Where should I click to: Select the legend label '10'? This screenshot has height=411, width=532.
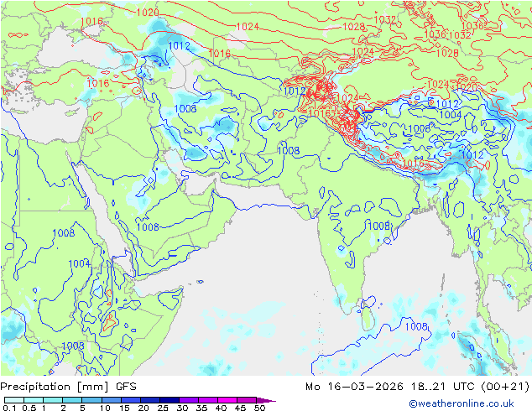pyautogui.click(x=105, y=408)
